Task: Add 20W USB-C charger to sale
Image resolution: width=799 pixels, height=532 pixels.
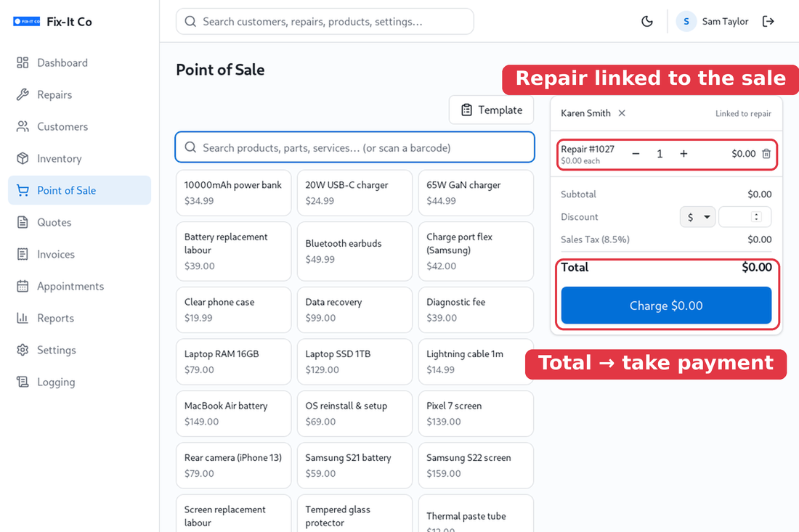Action: [x=354, y=193]
